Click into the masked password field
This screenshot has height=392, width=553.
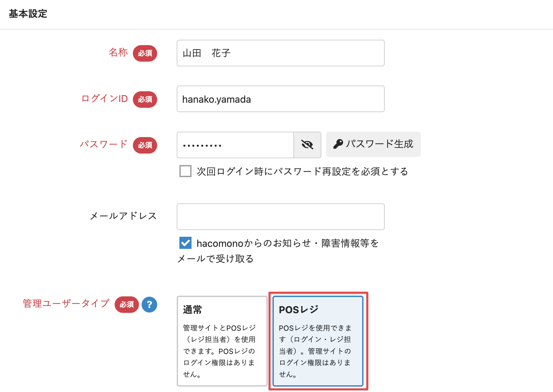click(235, 145)
